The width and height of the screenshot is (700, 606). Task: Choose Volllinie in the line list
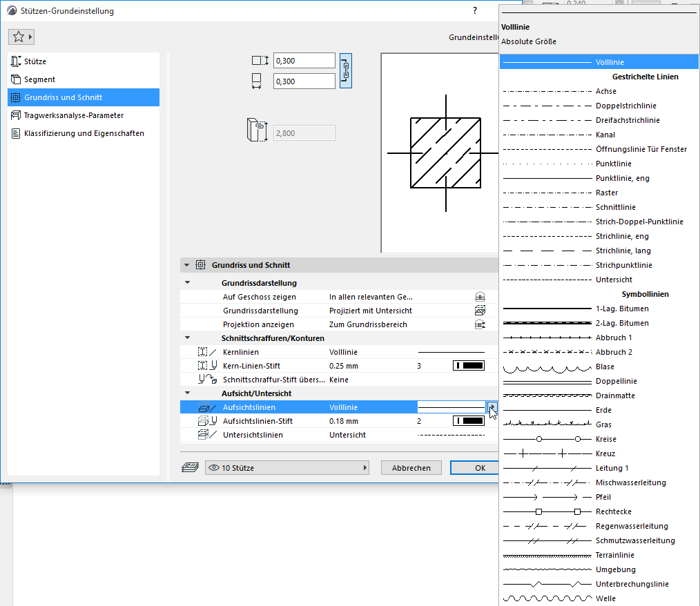pyautogui.click(x=599, y=62)
